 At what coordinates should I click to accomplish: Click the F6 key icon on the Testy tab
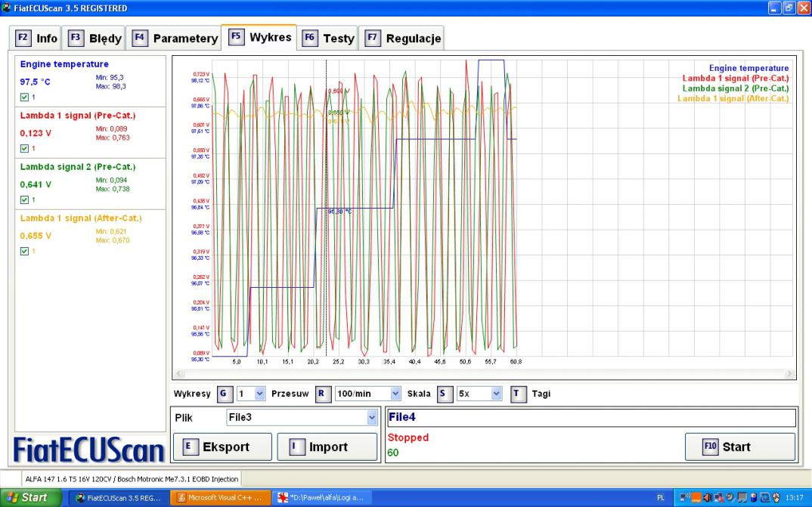click(x=310, y=38)
